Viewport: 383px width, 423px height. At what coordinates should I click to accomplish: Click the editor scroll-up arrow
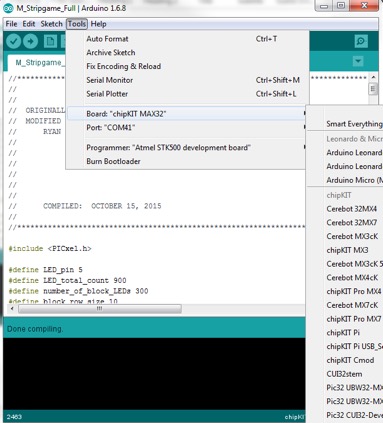373,77
